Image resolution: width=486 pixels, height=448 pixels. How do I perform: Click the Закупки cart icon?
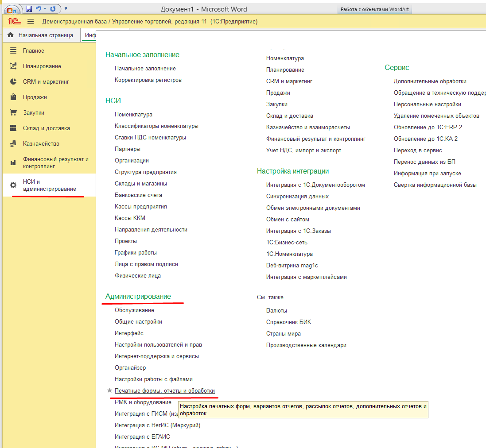(x=13, y=112)
